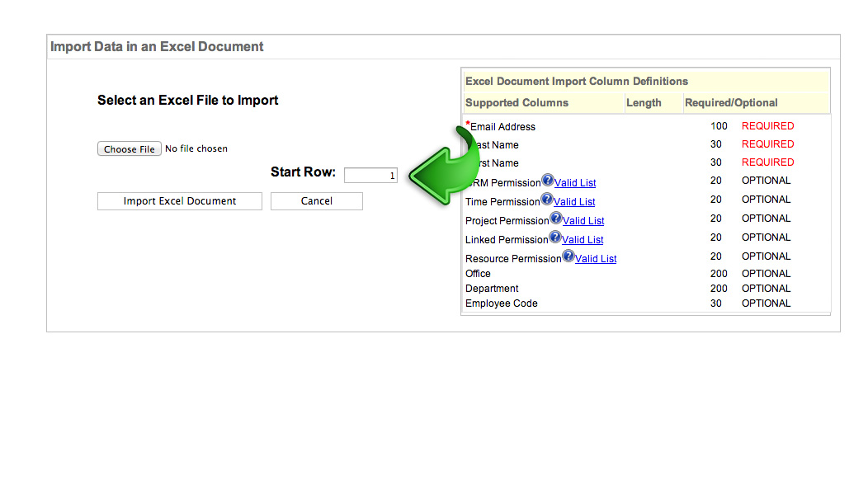Viewport: 868px width, 494px height.
Task: Follow Valid List link for Resource Permission
Action: click(596, 259)
